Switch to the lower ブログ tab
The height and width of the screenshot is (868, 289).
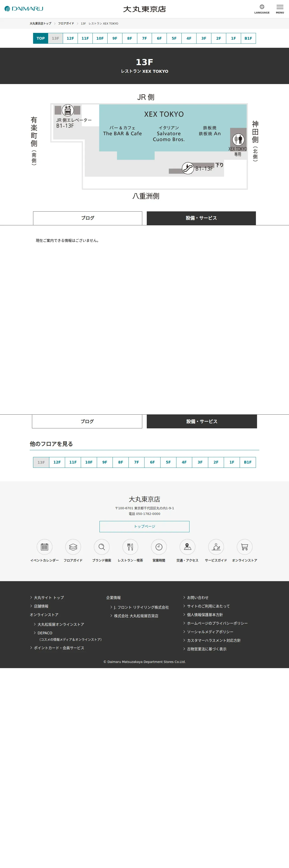pyautogui.click(x=87, y=421)
